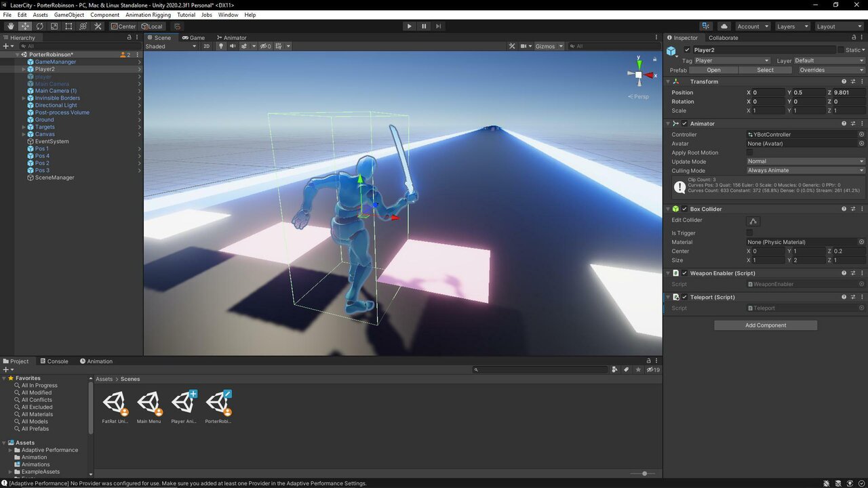868x488 pixels.
Task: Open the Tag dropdown
Action: (x=732, y=60)
